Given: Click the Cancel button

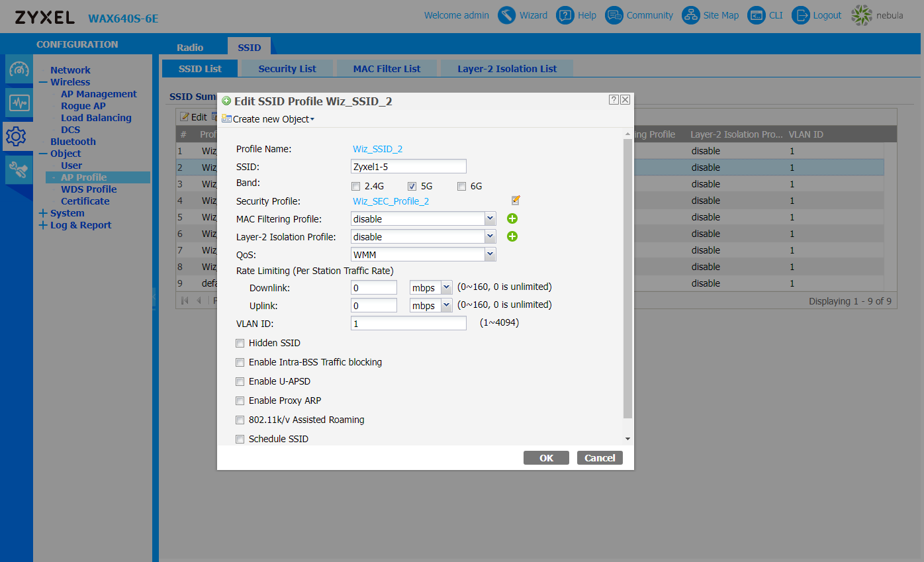Looking at the screenshot, I should click(x=600, y=458).
